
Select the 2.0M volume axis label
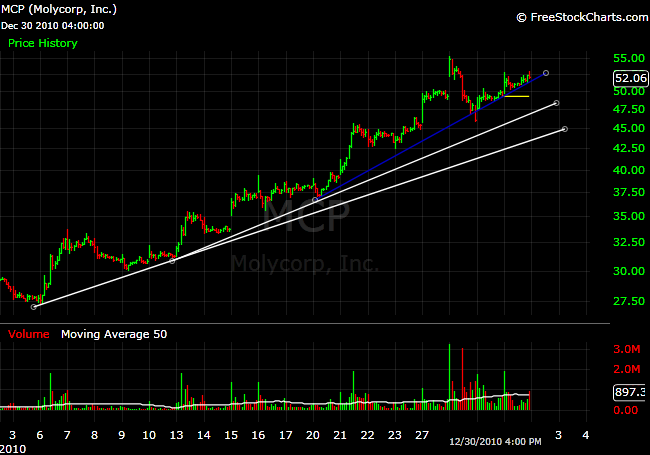pos(627,369)
